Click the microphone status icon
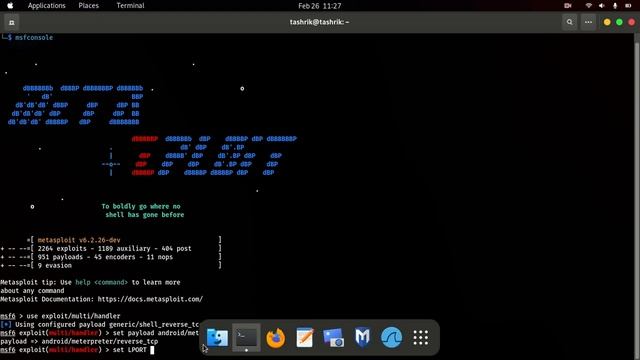This screenshot has height=360, width=640. coord(615,6)
